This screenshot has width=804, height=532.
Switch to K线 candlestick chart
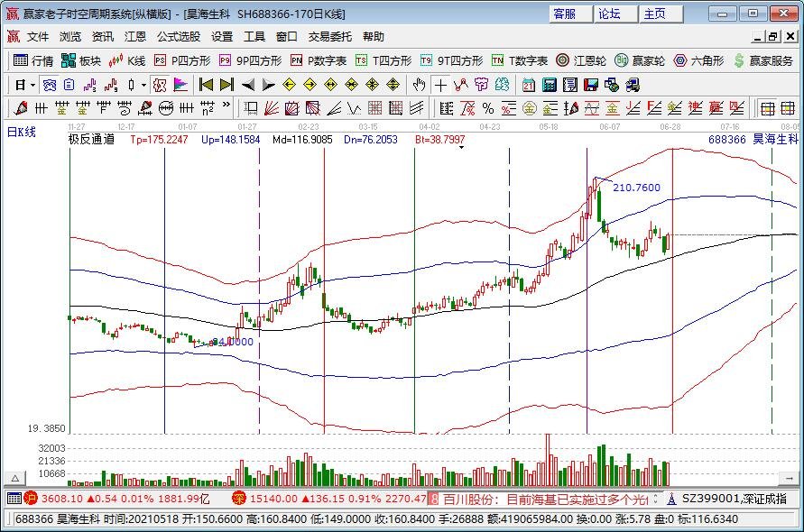point(127,61)
